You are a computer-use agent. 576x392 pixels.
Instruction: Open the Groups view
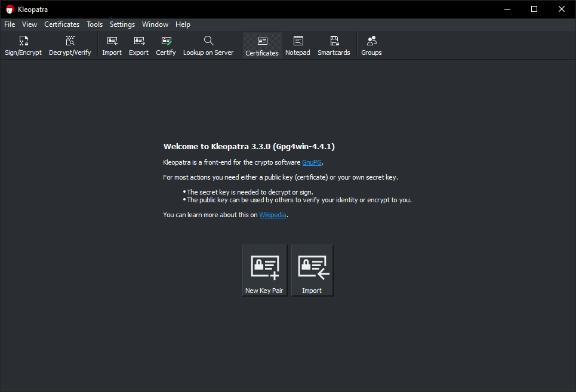pyautogui.click(x=371, y=45)
